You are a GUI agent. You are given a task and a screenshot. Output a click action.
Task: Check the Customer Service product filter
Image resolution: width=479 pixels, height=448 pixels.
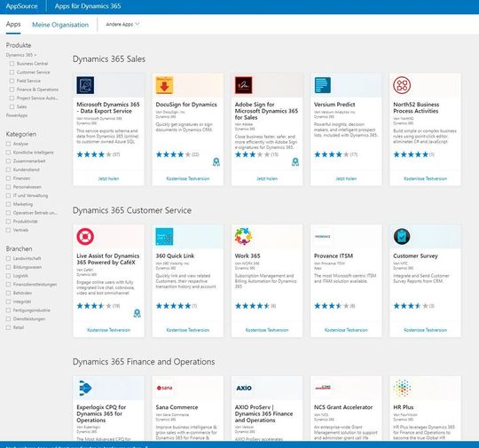pyautogui.click(x=12, y=72)
